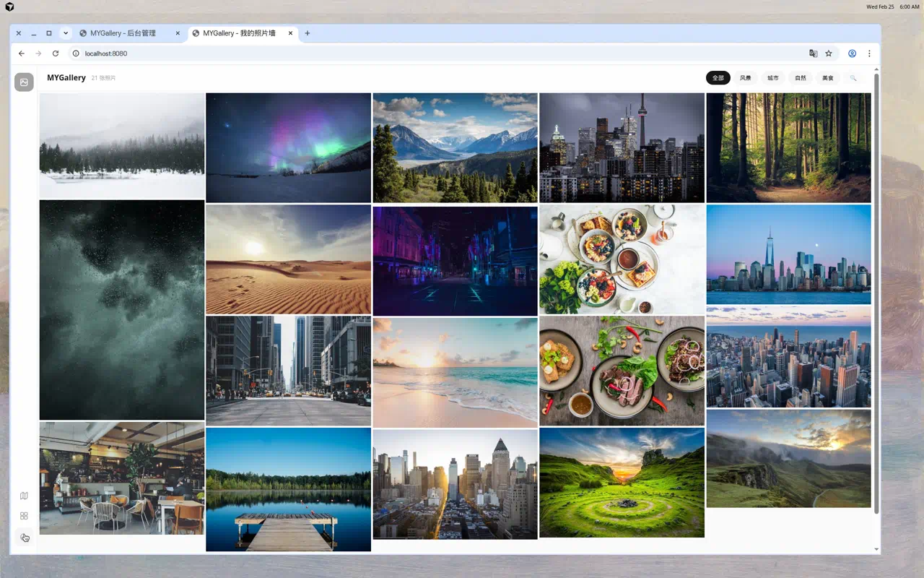Show only 美食 photos
924x578 pixels.
tap(827, 78)
